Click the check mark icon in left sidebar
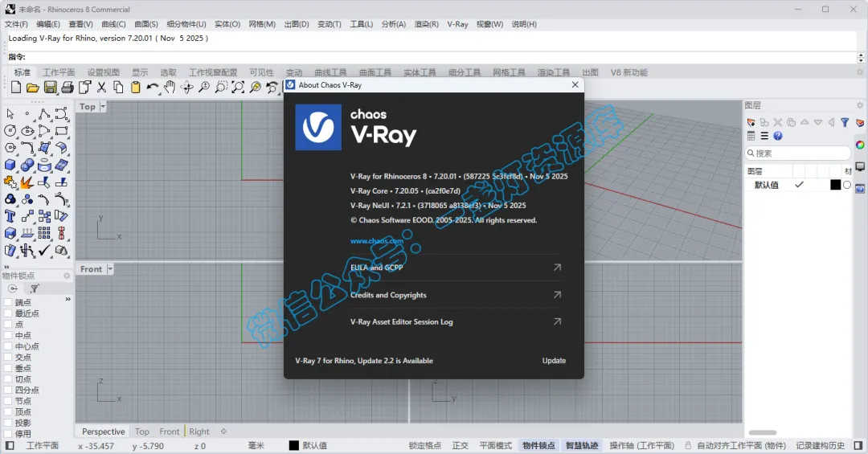The height and width of the screenshot is (454, 868). 44,250
